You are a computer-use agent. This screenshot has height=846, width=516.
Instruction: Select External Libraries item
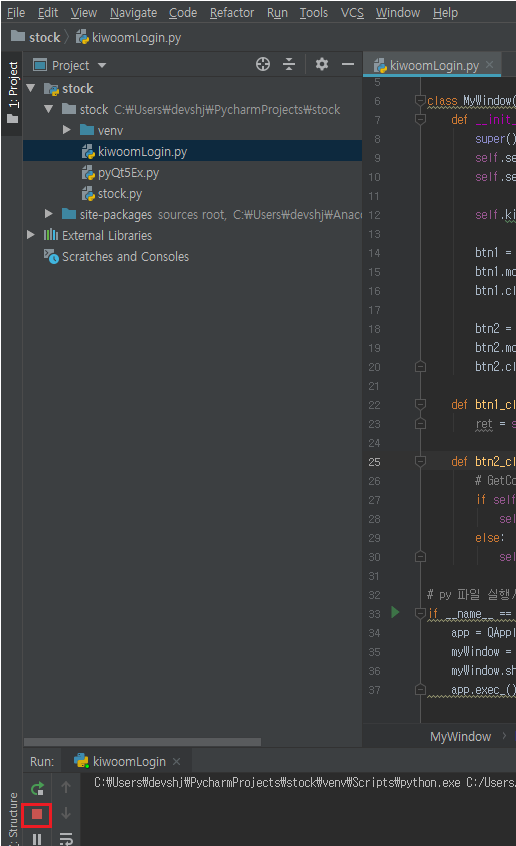193,235
